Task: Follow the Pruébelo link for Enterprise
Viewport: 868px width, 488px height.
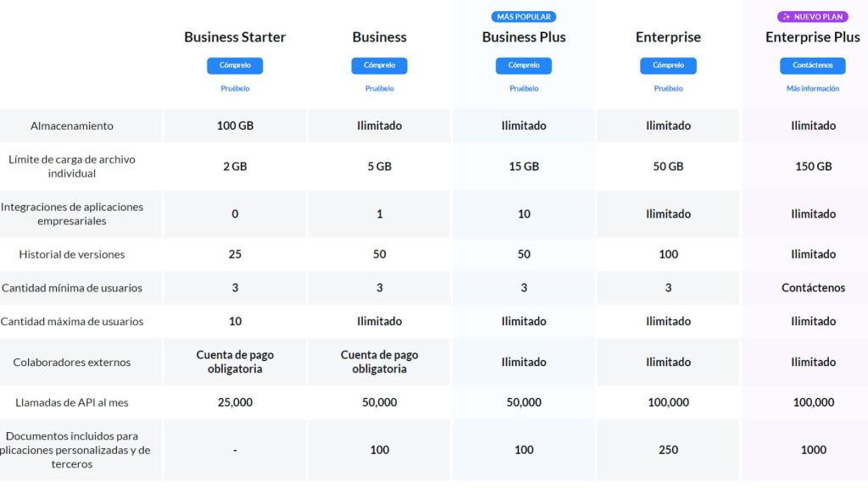Action: point(668,88)
